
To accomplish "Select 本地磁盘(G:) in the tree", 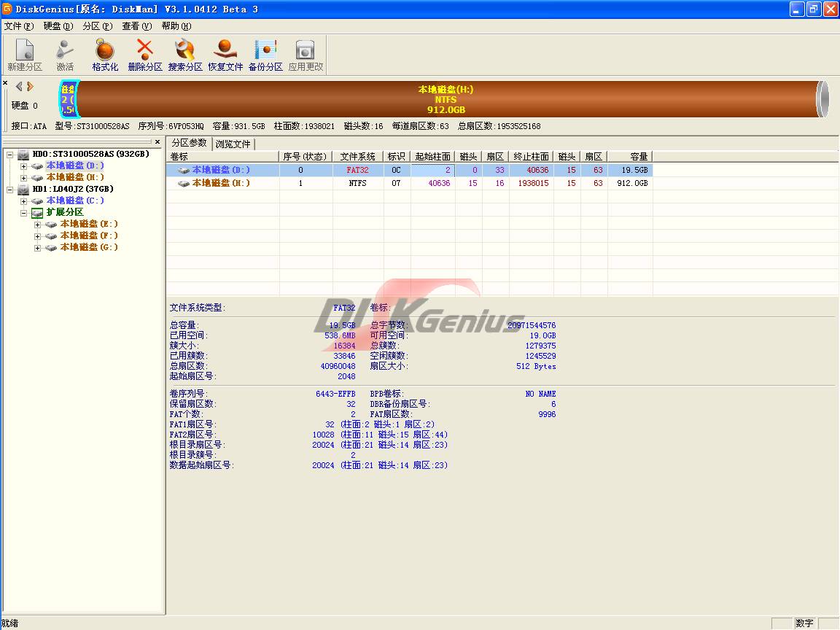I will point(88,247).
